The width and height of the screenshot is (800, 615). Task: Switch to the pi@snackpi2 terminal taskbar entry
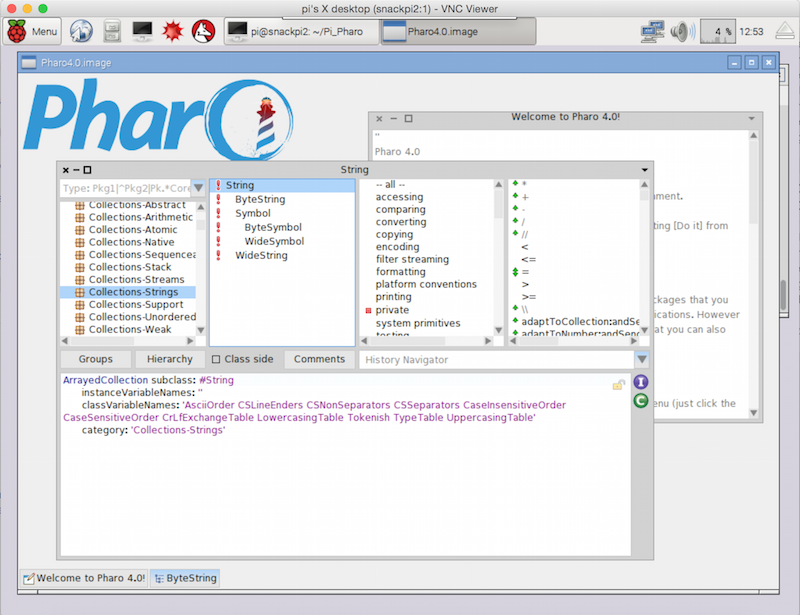point(302,32)
